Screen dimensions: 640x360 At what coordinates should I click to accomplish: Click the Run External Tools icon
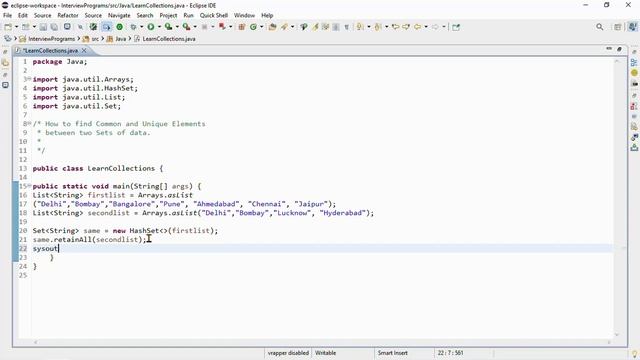pos(186,27)
